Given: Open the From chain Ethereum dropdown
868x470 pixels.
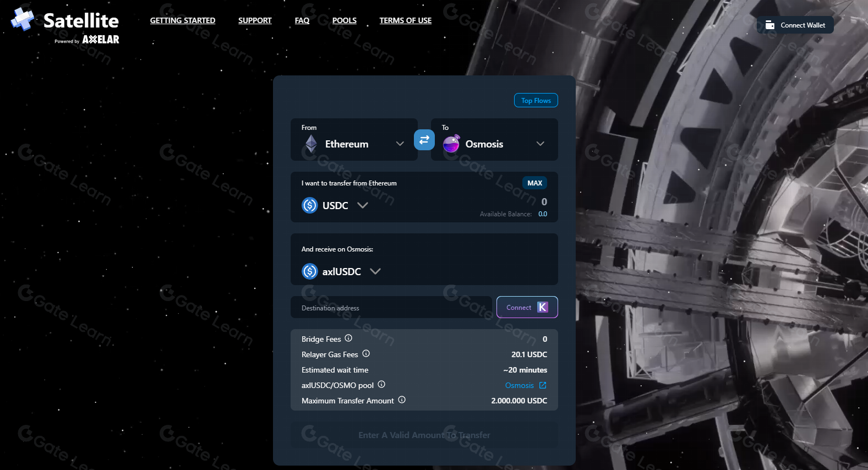Looking at the screenshot, I should click(354, 139).
